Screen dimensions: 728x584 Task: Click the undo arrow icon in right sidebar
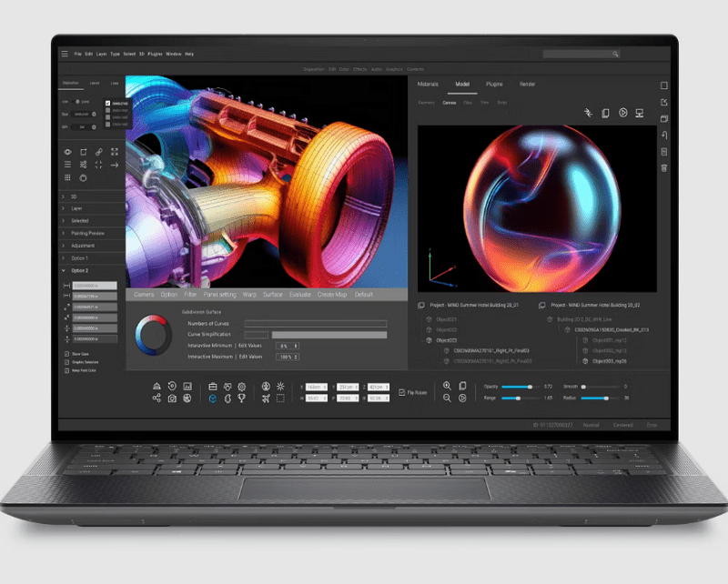pyautogui.click(x=664, y=136)
